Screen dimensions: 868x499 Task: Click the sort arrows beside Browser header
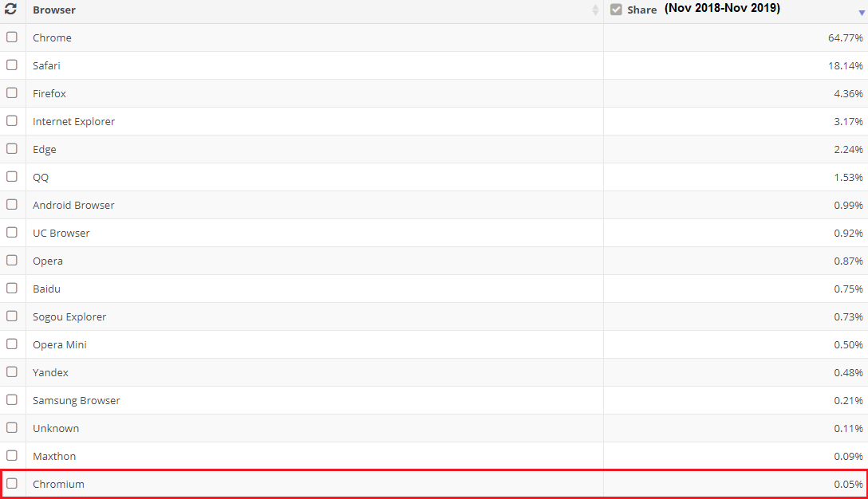[594, 10]
